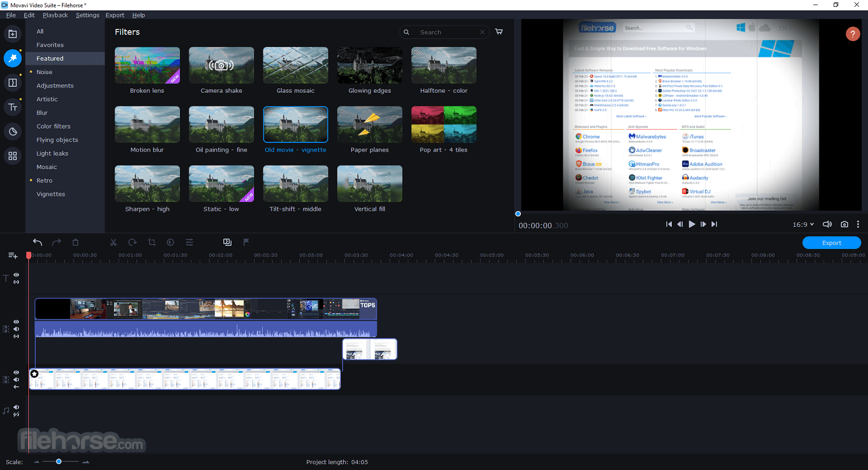Open the Transitions sidebar icon
This screenshot has height=470, width=868.
pos(12,83)
